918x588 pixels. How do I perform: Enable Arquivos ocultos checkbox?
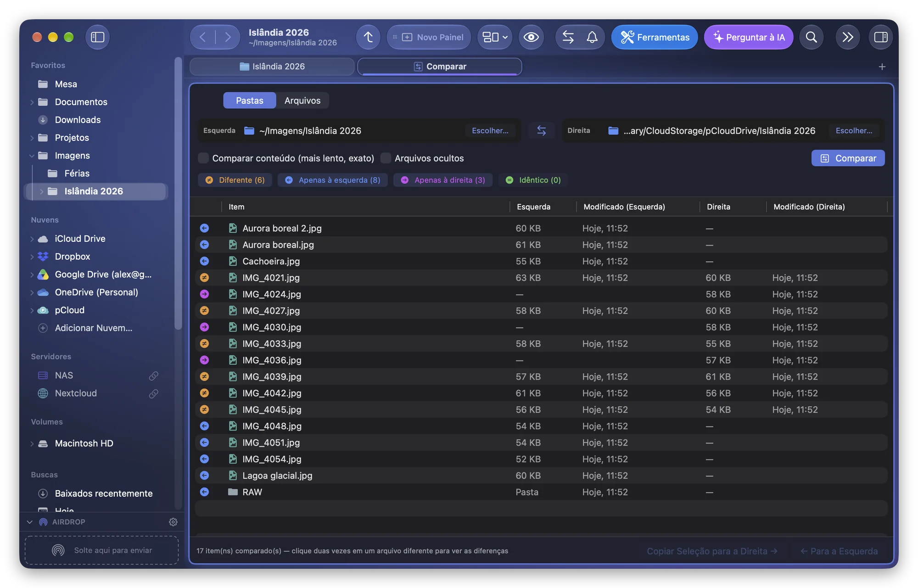(x=386, y=158)
